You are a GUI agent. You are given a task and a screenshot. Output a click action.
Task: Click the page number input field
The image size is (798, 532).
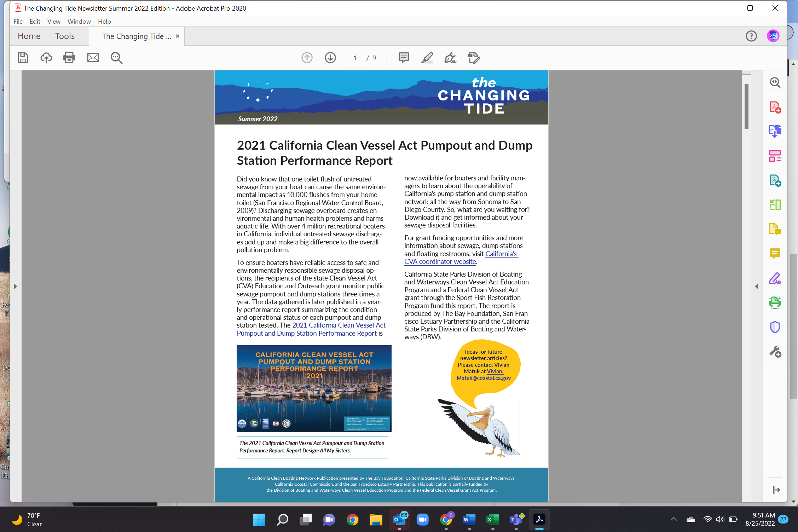(355, 58)
